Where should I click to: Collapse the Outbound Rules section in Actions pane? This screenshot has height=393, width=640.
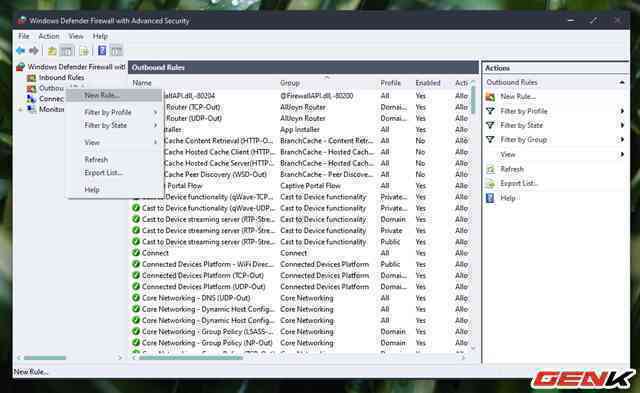click(622, 82)
